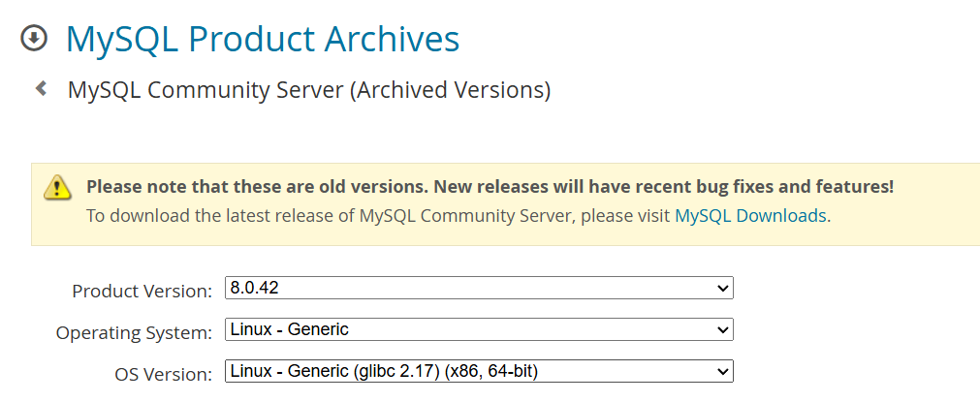Click the bold old versions warning text
The width and height of the screenshot is (980, 402).
click(490, 186)
